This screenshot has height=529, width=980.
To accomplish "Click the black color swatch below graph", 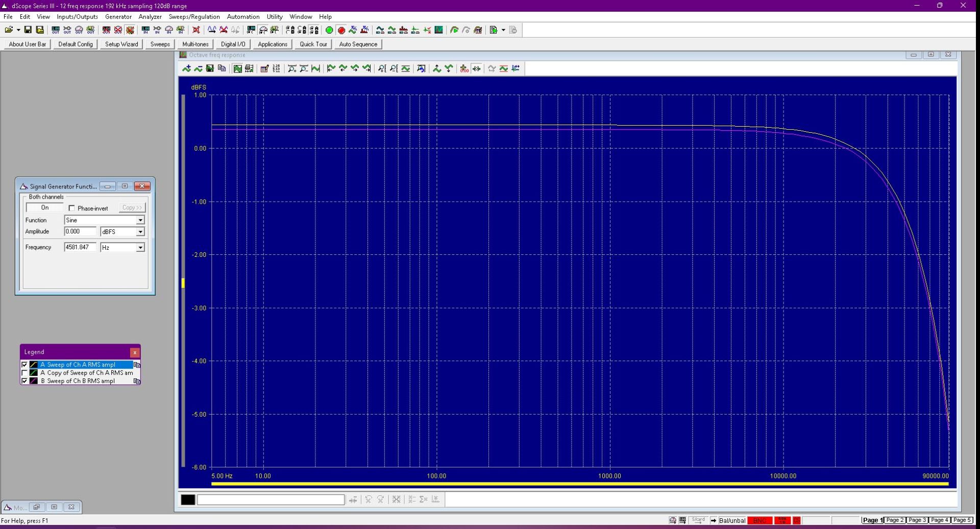I will 188,500.
